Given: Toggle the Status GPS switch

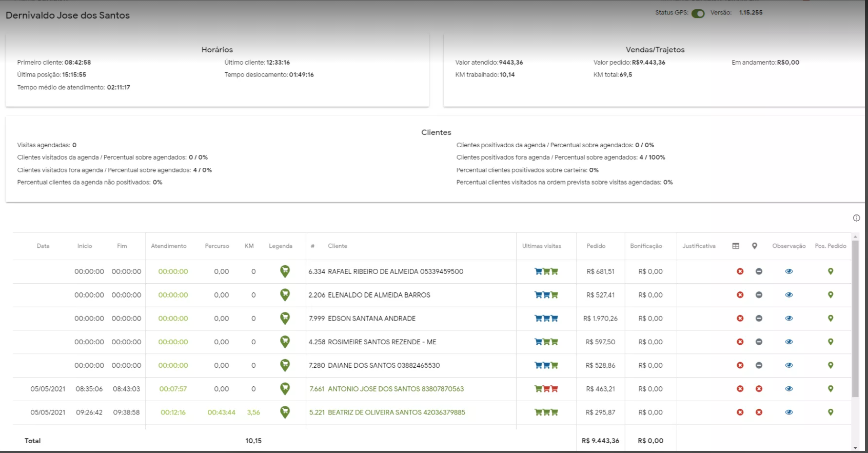Looking at the screenshot, I should (x=698, y=13).
